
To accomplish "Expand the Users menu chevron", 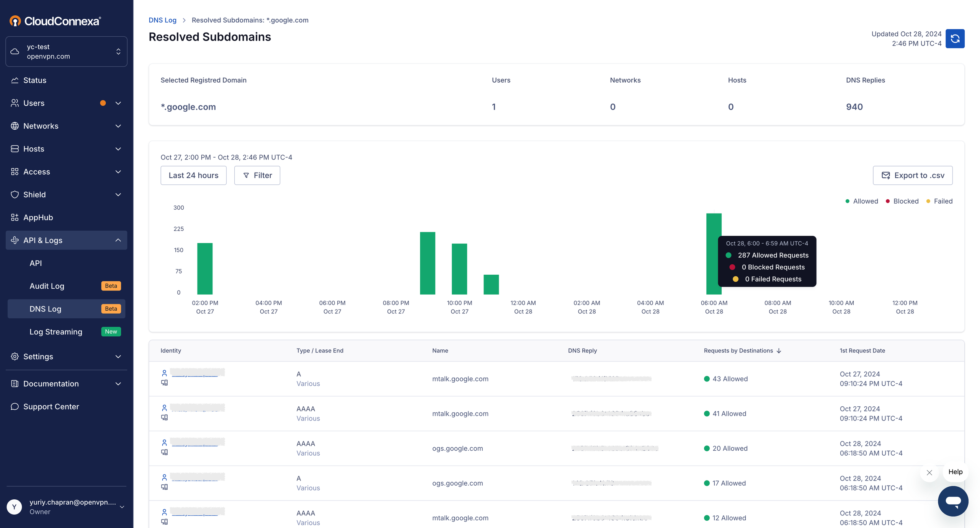I will [x=118, y=103].
